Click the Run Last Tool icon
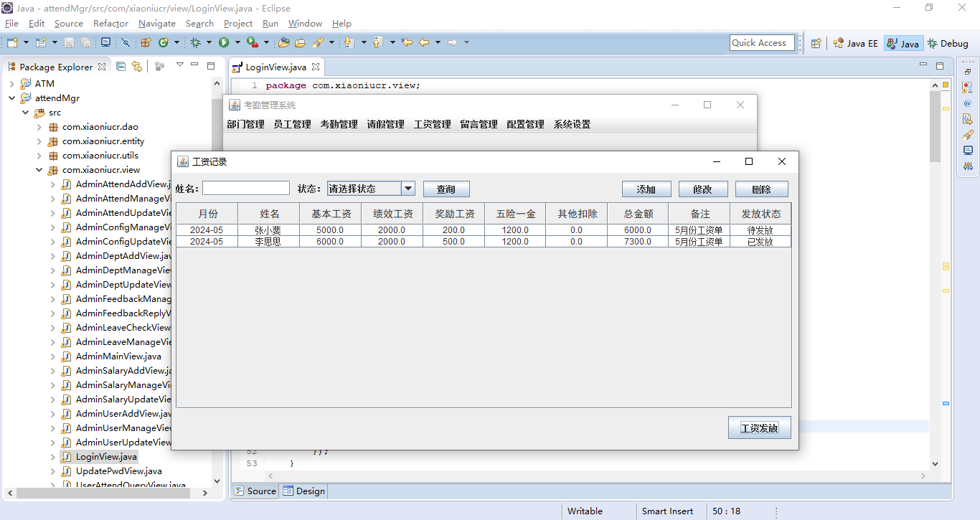The image size is (980, 520). tap(253, 42)
